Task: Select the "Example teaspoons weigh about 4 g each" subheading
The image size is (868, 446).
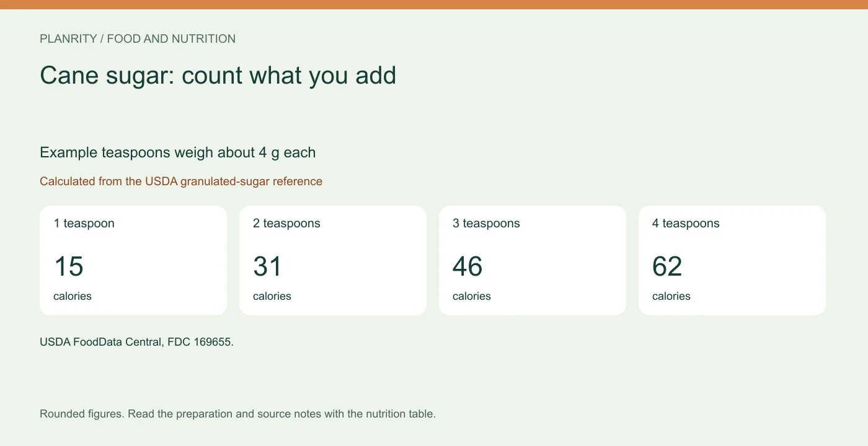Action: click(177, 152)
